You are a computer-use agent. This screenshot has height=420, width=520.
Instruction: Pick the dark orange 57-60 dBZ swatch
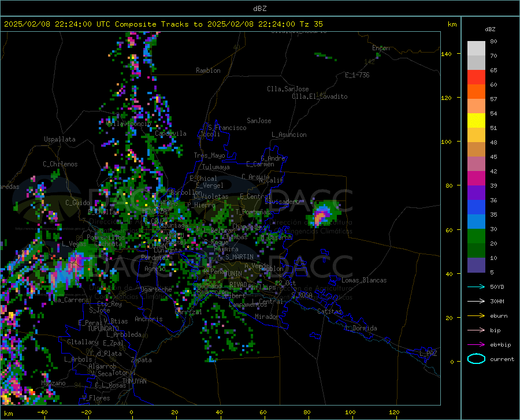click(x=476, y=92)
